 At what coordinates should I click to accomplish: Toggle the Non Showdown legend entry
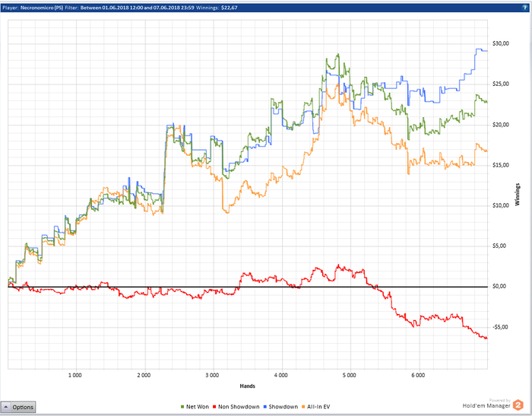pos(236,406)
